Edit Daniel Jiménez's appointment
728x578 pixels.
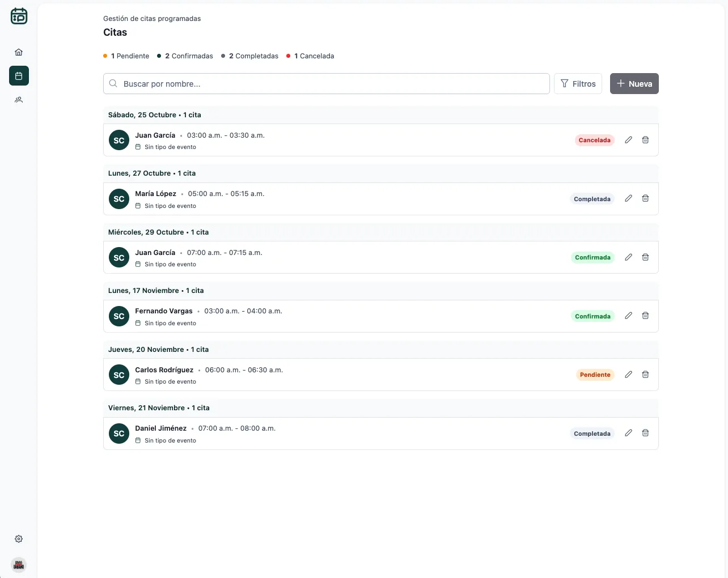point(628,433)
